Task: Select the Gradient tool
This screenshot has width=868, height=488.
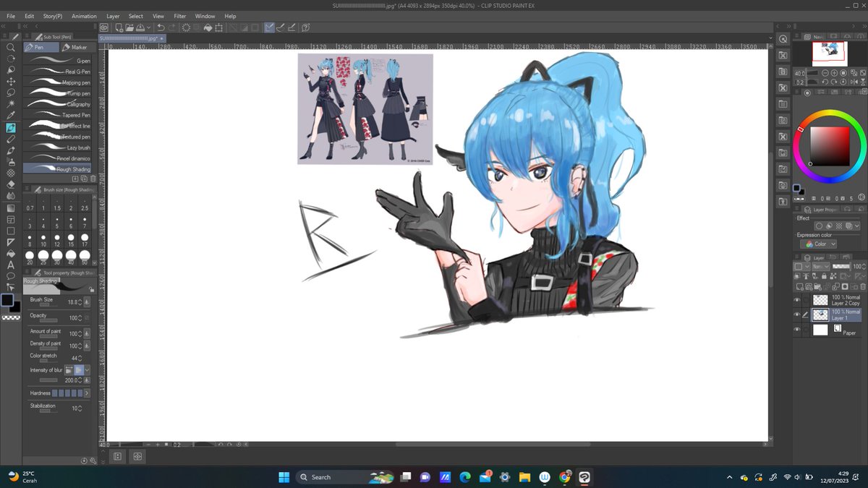Action: coord(11,207)
